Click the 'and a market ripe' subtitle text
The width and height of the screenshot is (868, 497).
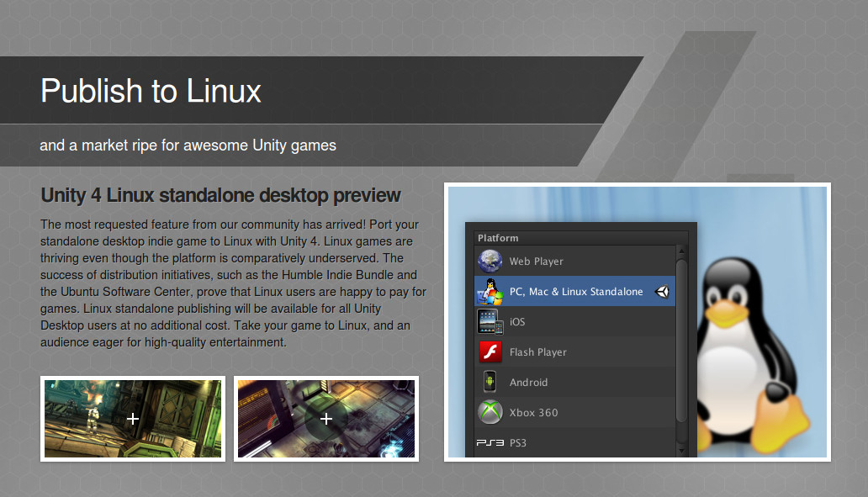(188, 145)
